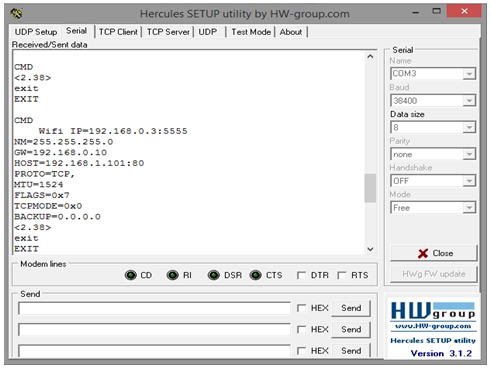The image size is (491, 368).
Task: Minimize the Hercules window
Action: tap(416, 12)
